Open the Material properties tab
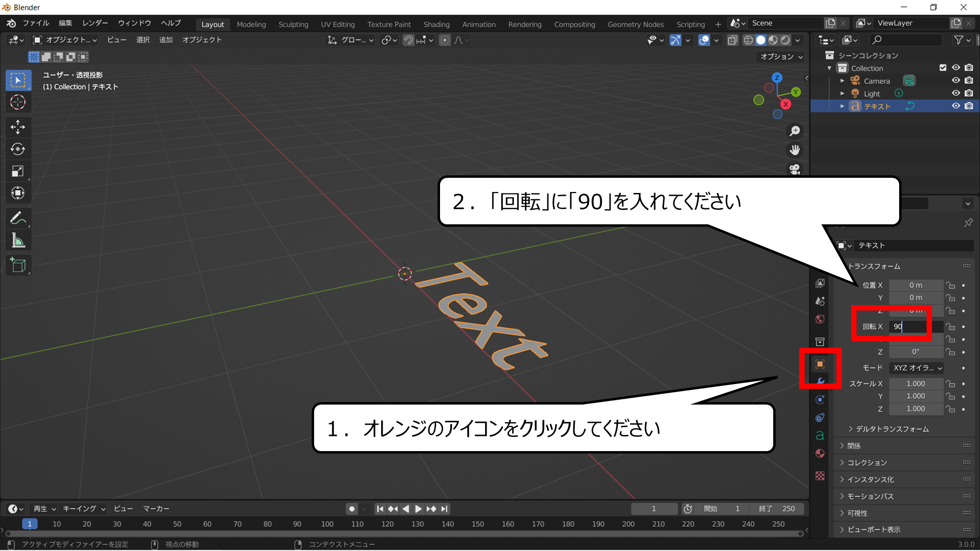 click(820, 454)
